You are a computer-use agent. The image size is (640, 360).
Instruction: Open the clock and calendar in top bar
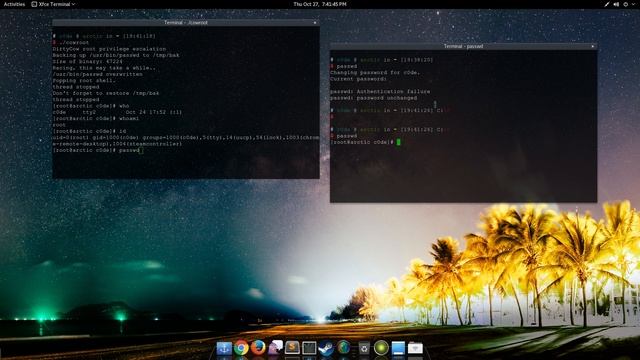pos(320,4)
